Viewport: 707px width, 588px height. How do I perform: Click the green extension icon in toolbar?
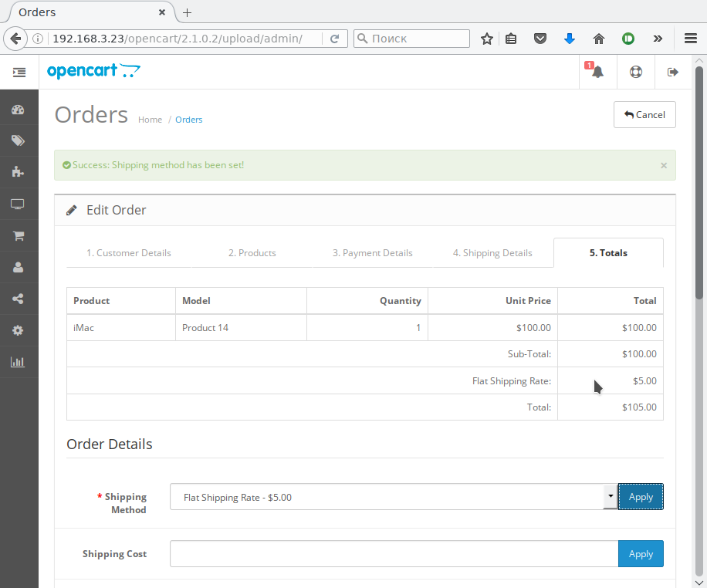[x=628, y=39]
